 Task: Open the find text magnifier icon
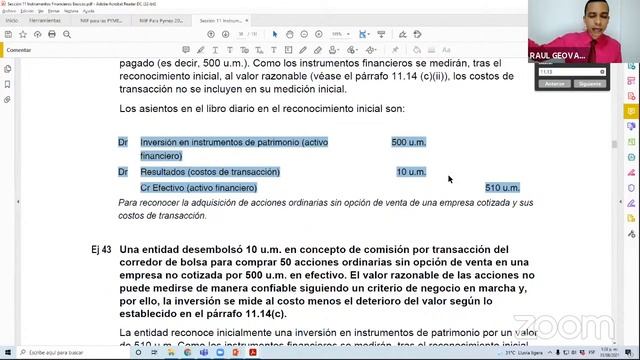[67, 34]
